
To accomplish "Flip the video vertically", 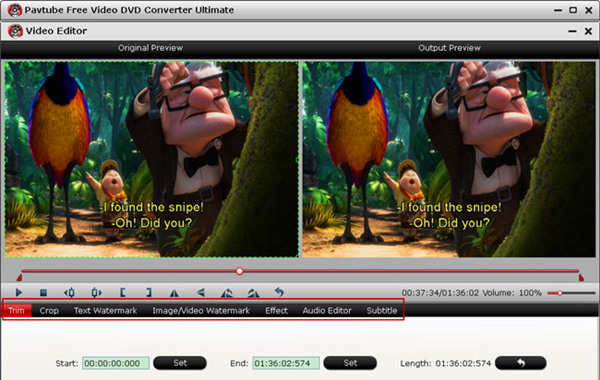I will (x=201, y=293).
